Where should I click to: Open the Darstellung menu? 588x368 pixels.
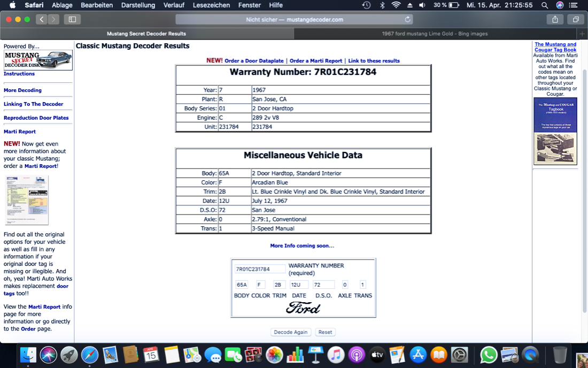[x=138, y=5]
